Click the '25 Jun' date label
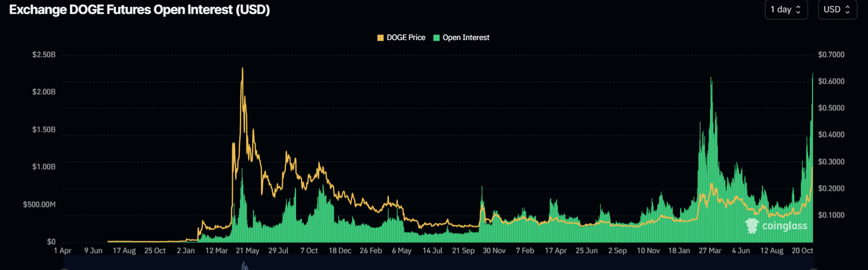Viewport: 868px width, 270px height. point(587,250)
